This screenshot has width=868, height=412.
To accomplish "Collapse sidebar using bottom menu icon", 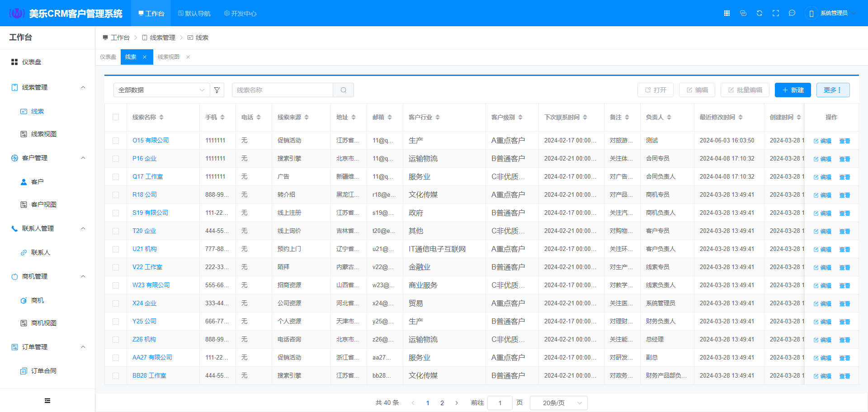I will [47, 401].
